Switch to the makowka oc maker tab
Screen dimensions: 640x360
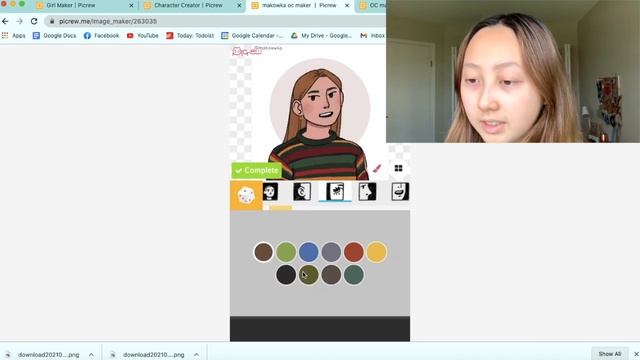coord(299,6)
